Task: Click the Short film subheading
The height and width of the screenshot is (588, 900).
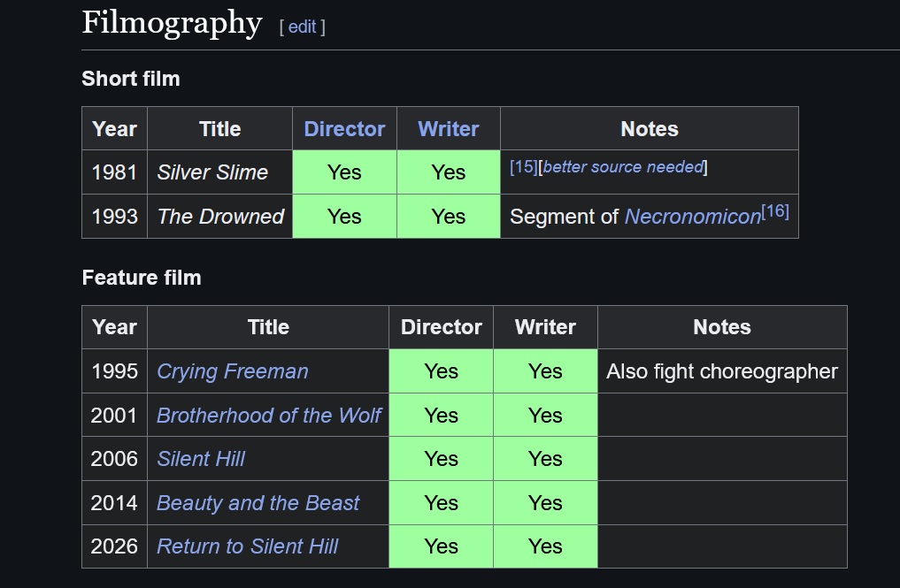Action: tap(131, 79)
